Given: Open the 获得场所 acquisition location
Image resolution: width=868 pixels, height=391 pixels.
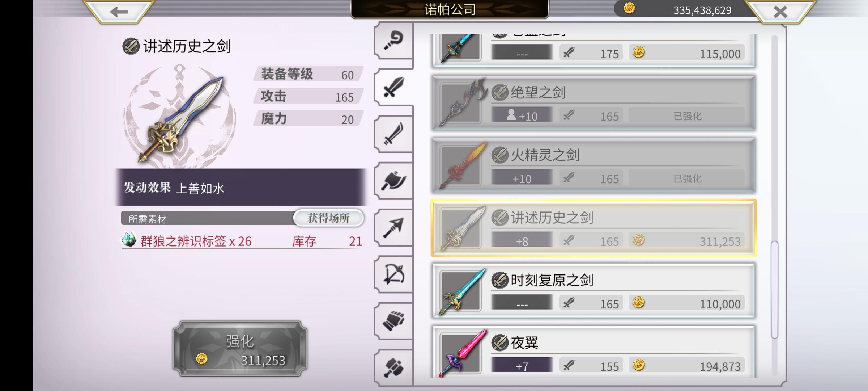Looking at the screenshot, I should click(x=328, y=218).
